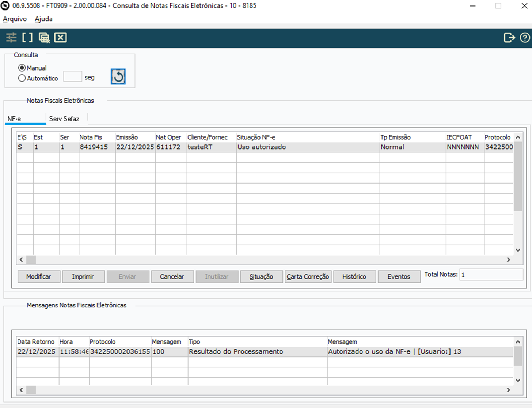Viewport: 532px width, 408px height.
Task: Click the Total Notas field
Action: click(x=491, y=275)
